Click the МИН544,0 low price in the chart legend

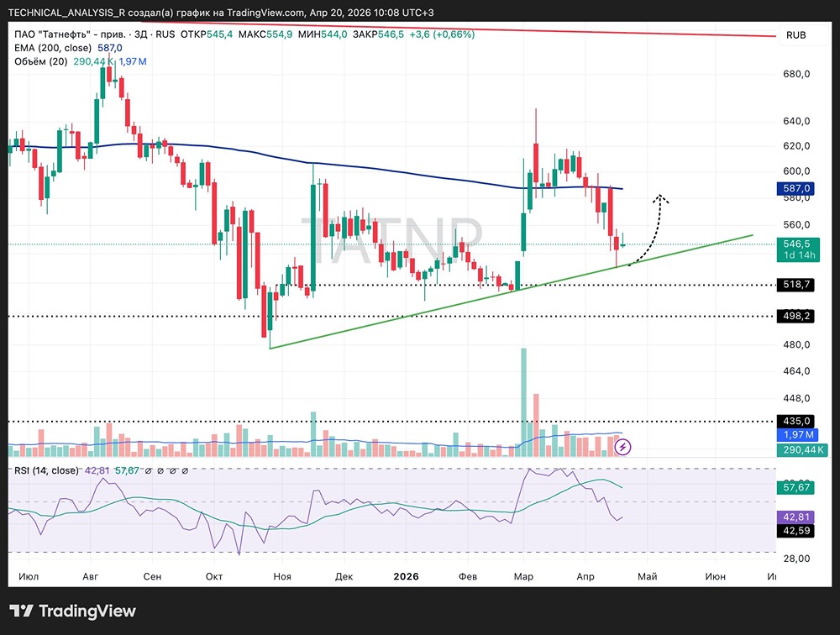tap(323, 34)
